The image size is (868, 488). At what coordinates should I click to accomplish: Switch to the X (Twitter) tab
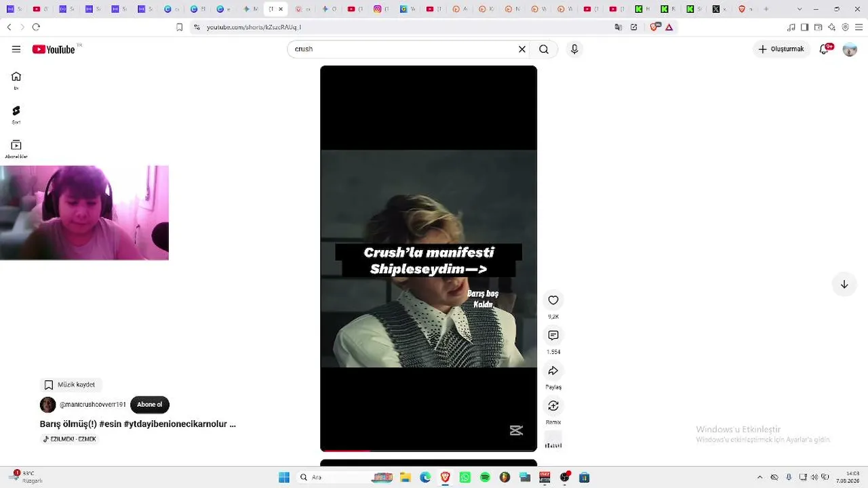(719, 9)
